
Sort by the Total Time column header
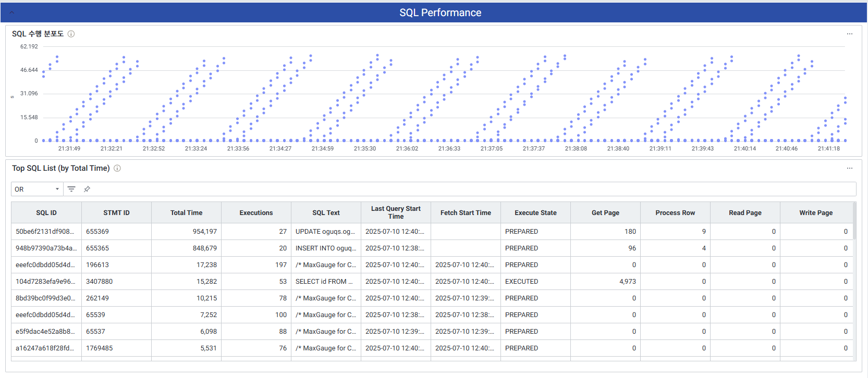pos(186,212)
